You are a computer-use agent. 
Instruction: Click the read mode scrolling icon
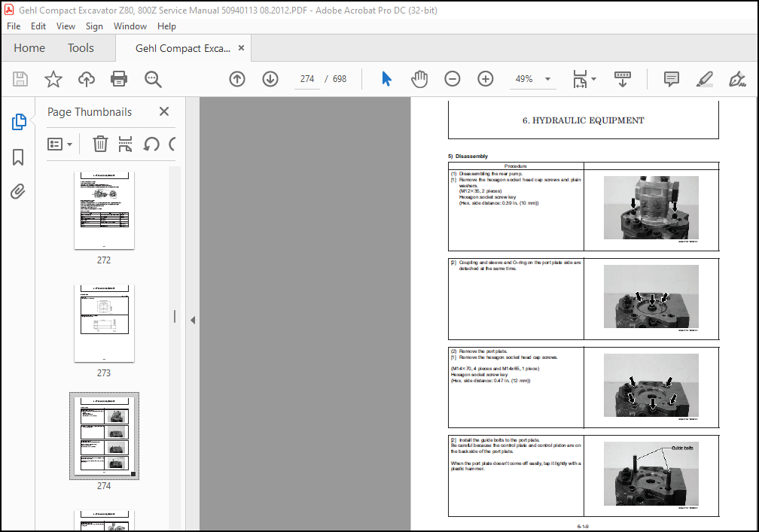(x=623, y=79)
